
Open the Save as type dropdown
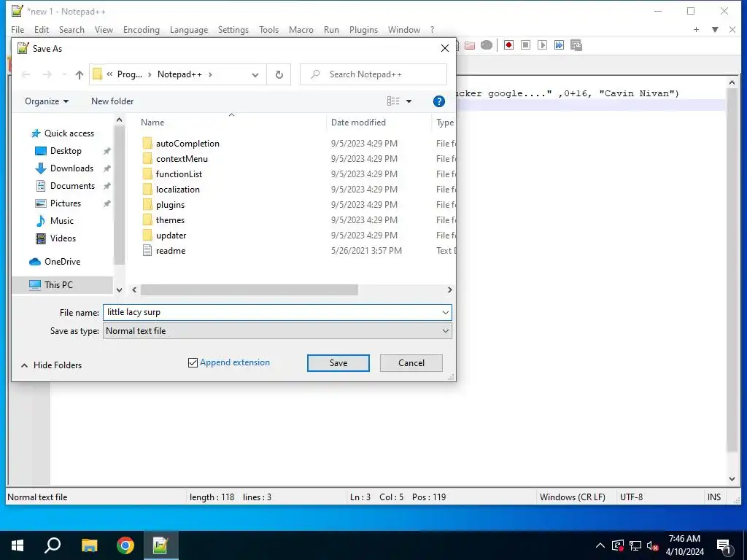pos(446,331)
